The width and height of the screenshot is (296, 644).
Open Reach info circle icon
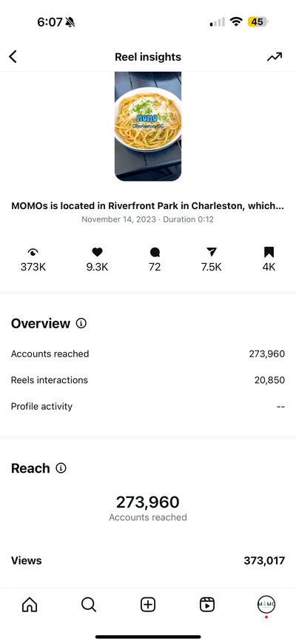(61, 468)
